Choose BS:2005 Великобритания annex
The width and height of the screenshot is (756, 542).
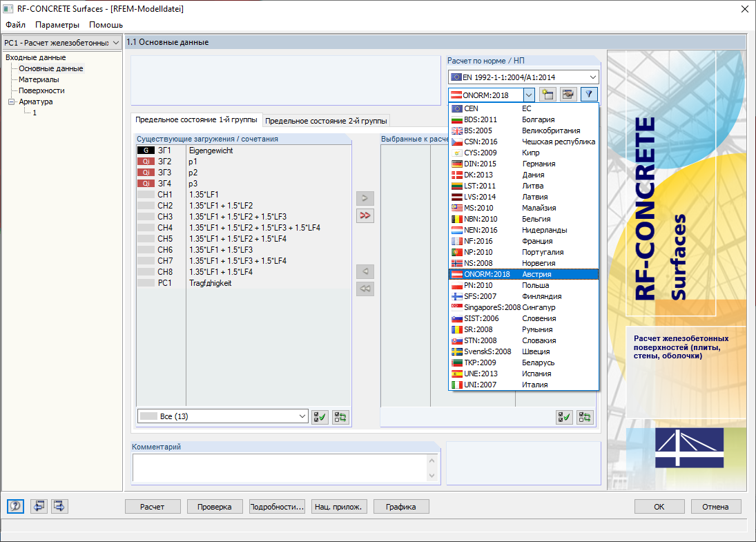click(523, 130)
